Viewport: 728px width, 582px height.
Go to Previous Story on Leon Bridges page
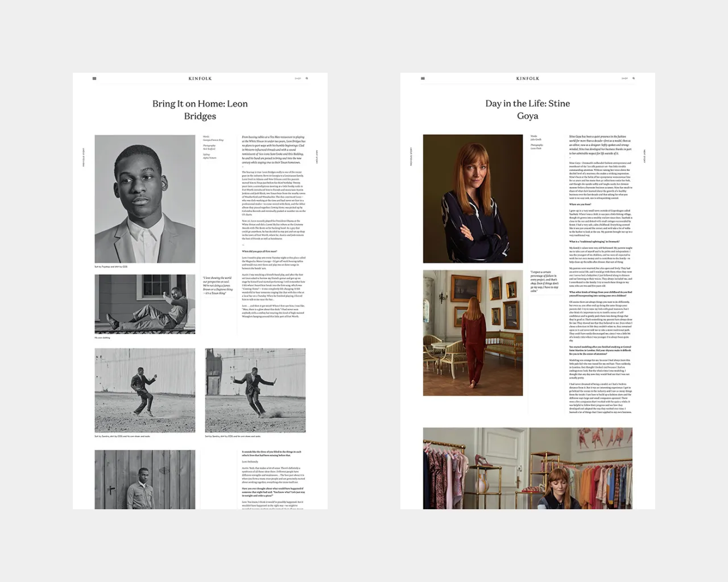click(84, 156)
